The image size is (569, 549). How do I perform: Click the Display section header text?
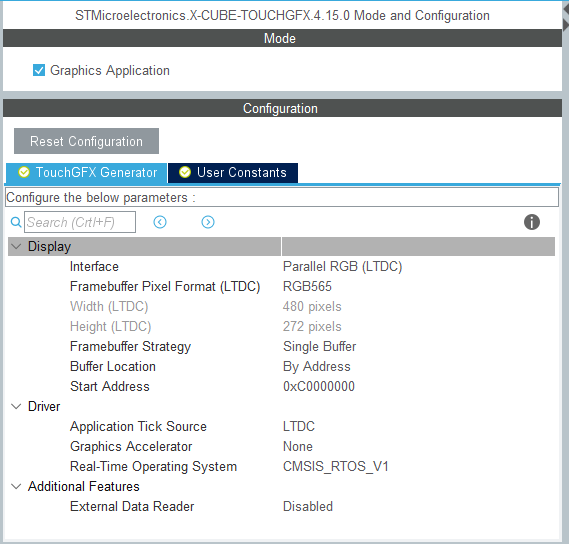pyautogui.click(x=49, y=246)
